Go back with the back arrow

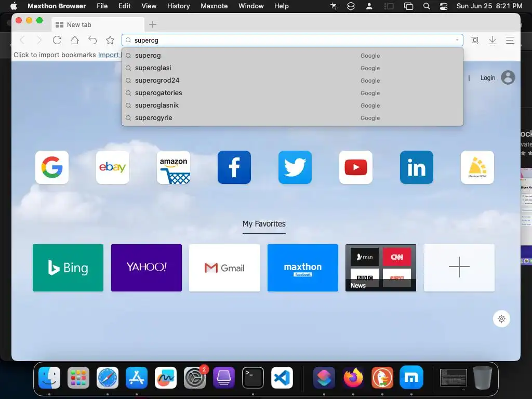[x=22, y=41]
